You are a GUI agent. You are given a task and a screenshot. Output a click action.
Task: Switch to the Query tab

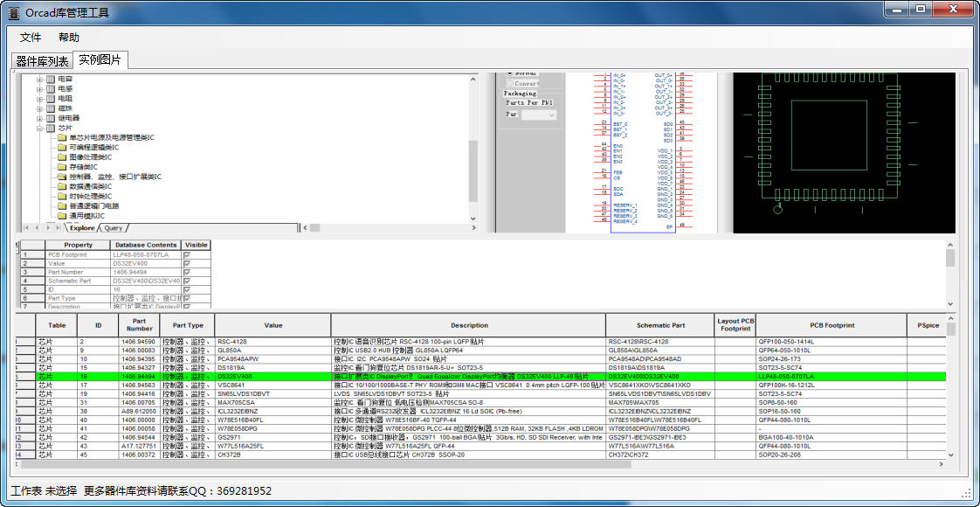click(x=113, y=227)
